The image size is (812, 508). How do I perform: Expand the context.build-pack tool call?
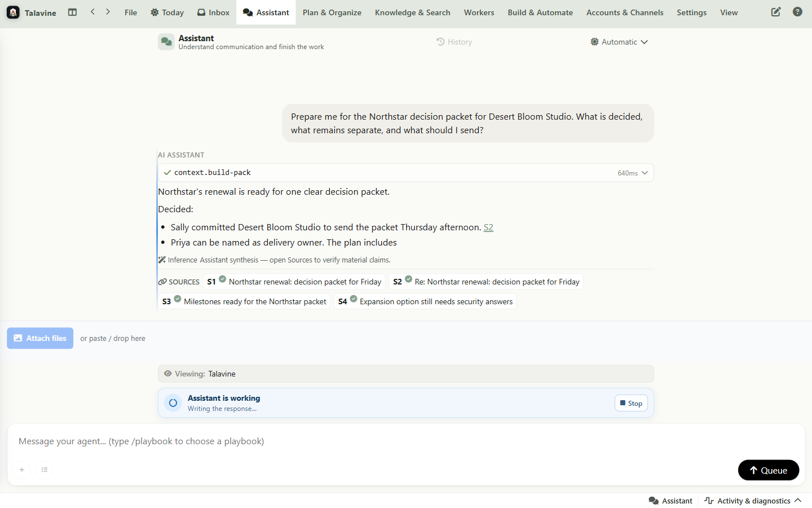(406, 173)
